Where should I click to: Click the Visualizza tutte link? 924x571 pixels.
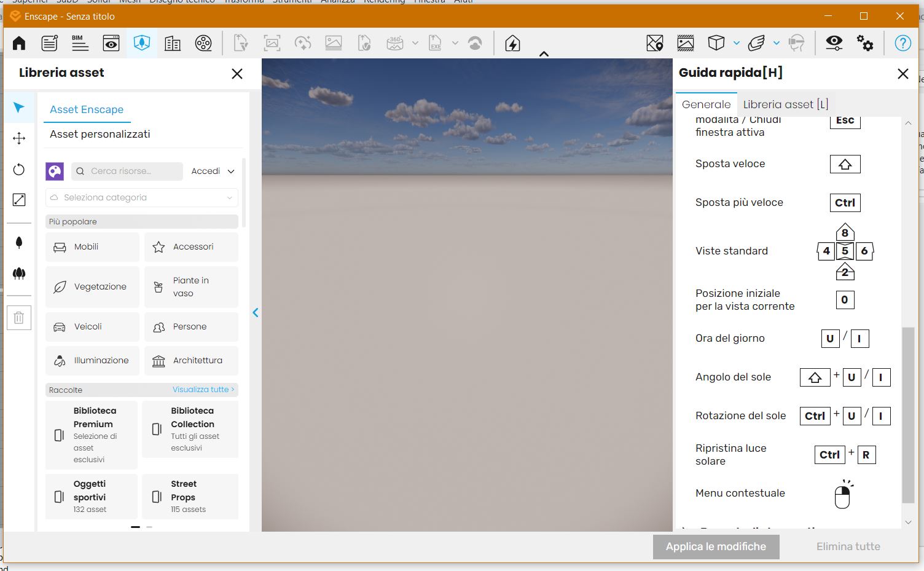[203, 390]
